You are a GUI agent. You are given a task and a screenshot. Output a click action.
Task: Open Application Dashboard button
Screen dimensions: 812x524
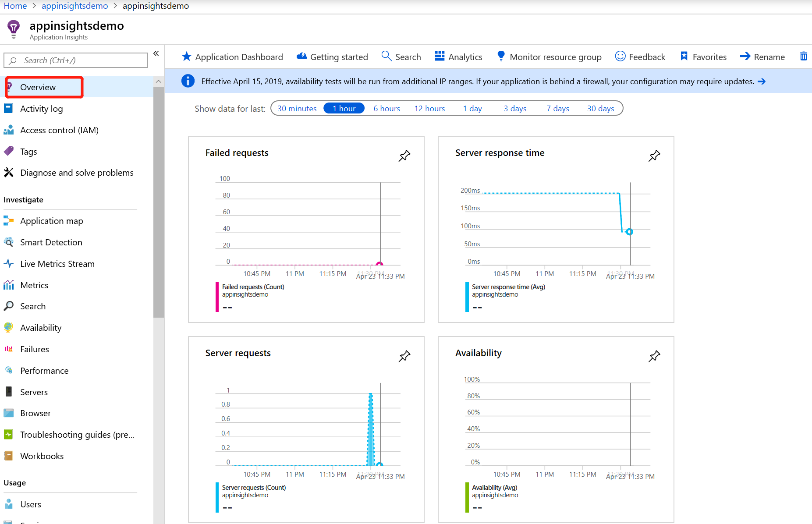coord(232,57)
